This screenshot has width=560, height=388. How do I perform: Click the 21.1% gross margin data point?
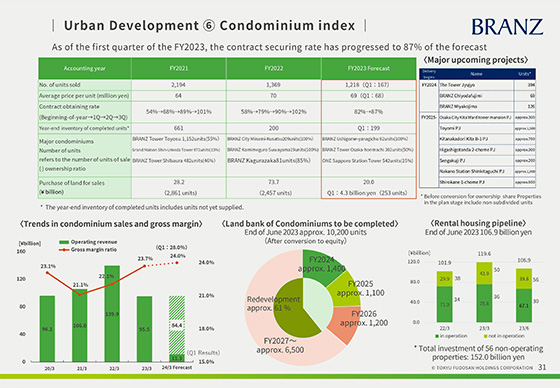click(80, 294)
